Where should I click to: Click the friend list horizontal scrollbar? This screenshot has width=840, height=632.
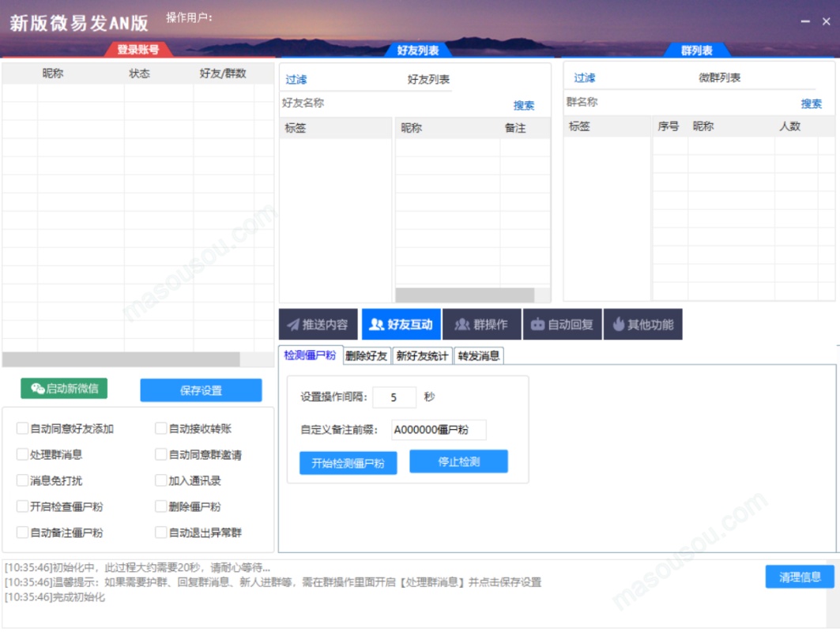click(465, 295)
